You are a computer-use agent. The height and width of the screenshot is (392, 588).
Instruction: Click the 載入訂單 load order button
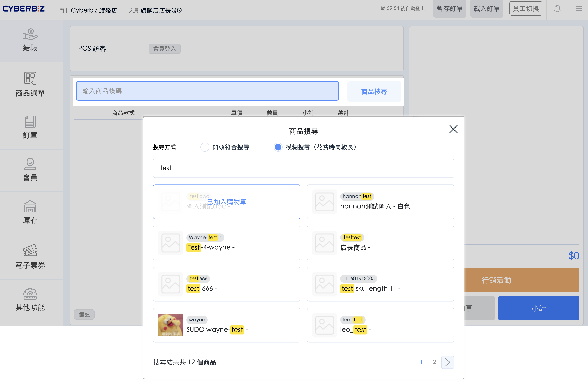click(486, 9)
